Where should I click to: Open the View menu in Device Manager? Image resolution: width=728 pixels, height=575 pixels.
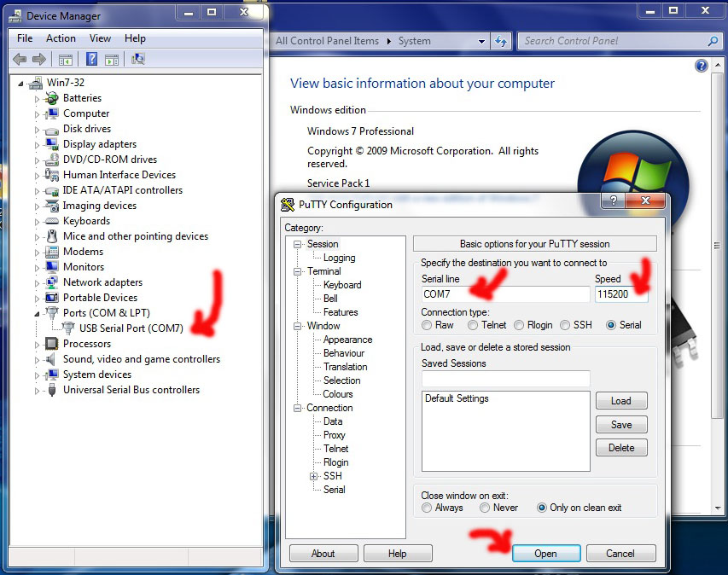point(101,38)
